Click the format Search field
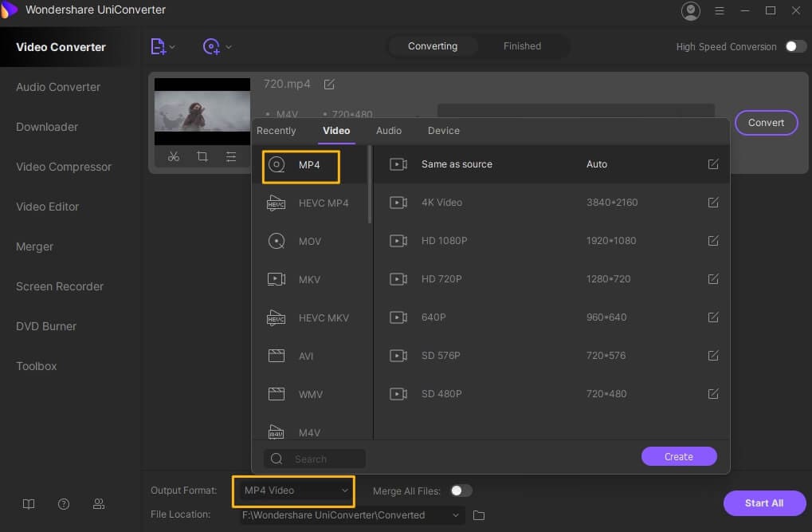The height and width of the screenshot is (532, 812). click(315, 459)
